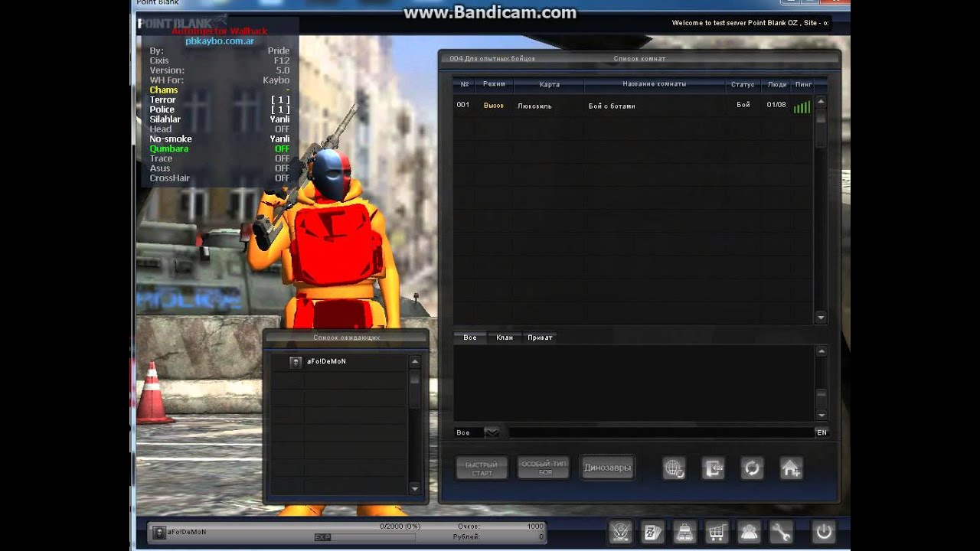
Task: Toggle Asus option in the overlay menu
Action: tap(219, 168)
